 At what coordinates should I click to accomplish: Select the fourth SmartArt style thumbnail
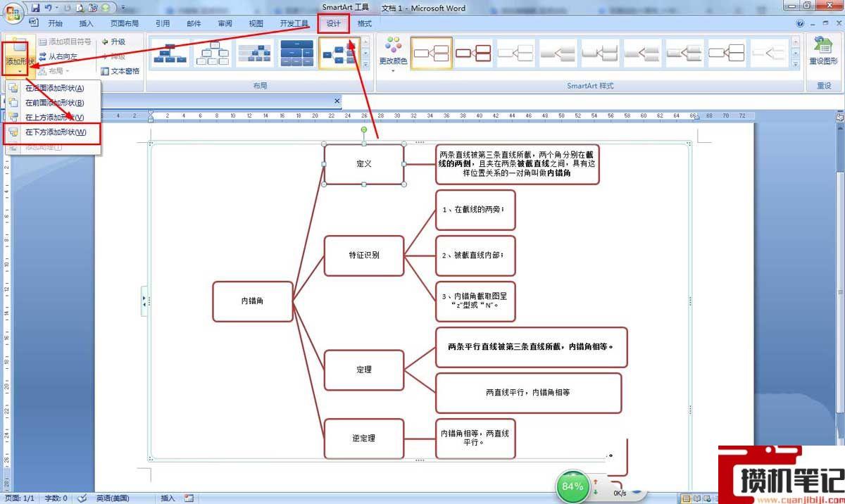click(x=558, y=53)
